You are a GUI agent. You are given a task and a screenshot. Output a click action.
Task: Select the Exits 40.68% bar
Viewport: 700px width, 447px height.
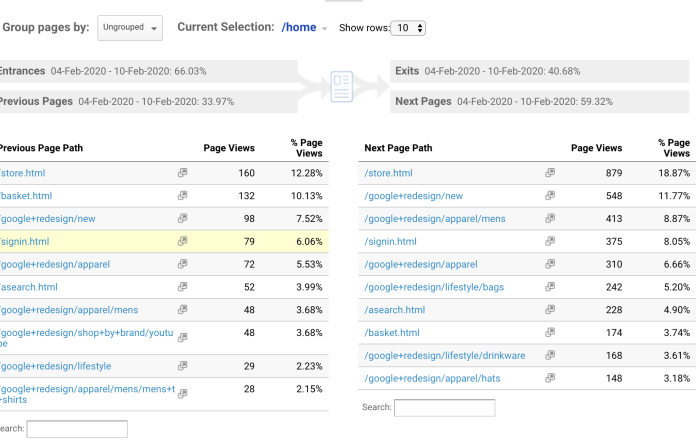[x=540, y=71]
